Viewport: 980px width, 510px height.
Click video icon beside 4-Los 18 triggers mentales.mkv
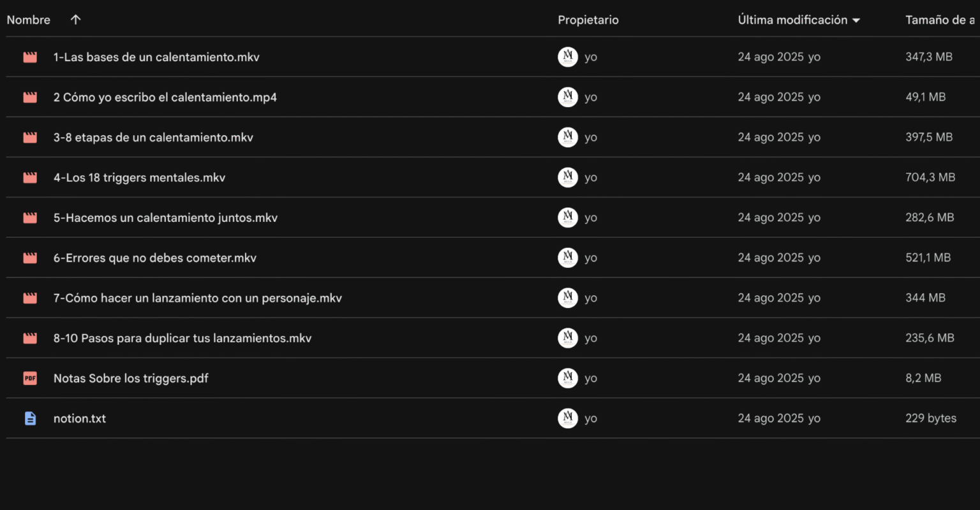tap(30, 178)
